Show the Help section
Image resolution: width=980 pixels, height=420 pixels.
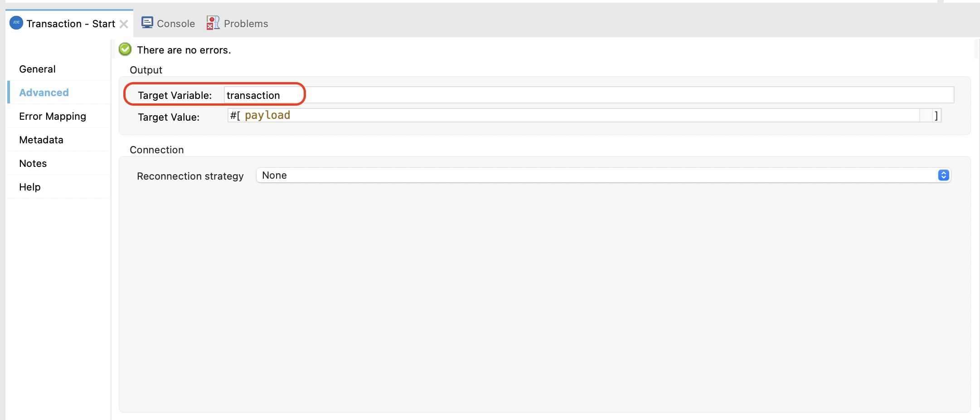coord(30,187)
